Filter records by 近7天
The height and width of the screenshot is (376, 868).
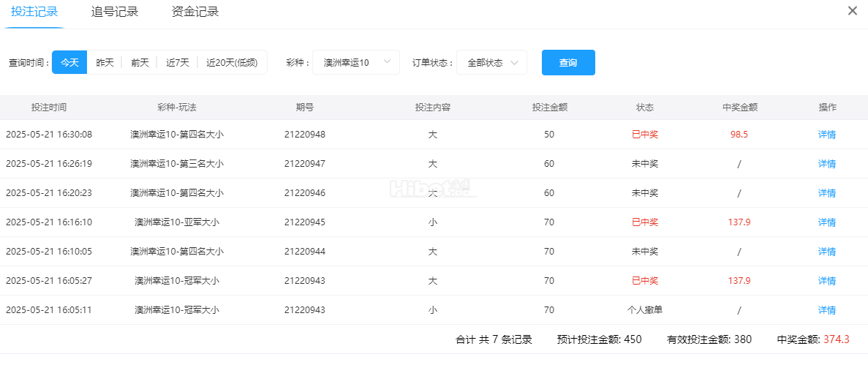pyautogui.click(x=177, y=63)
